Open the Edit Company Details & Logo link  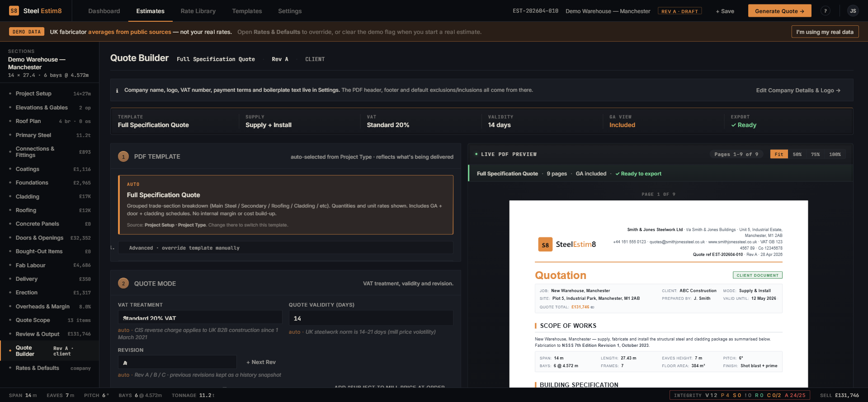pos(798,90)
